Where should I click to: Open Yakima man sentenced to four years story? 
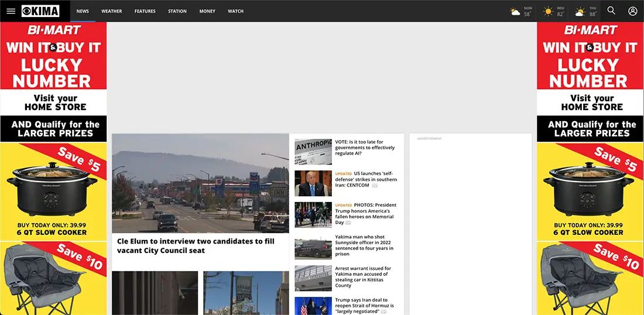364,245
